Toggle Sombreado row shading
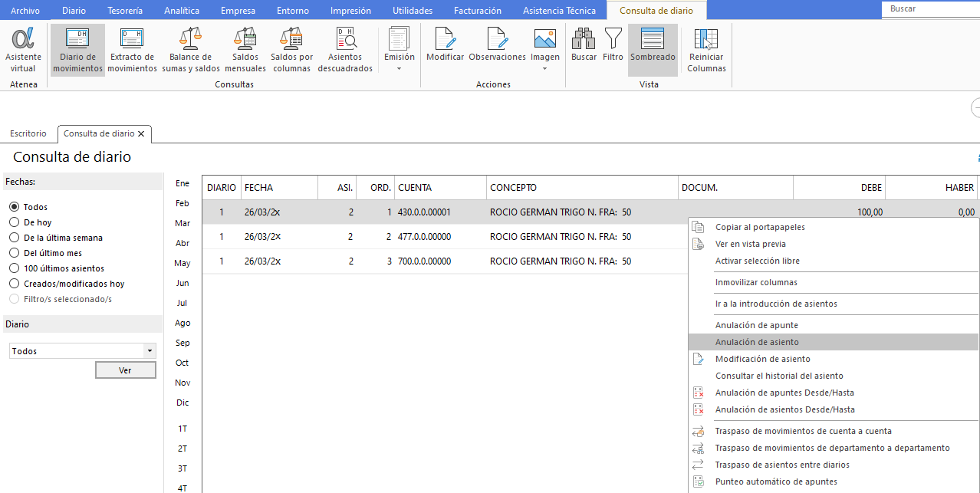Screen dimensions: 980x493 pyautogui.click(x=653, y=50)
